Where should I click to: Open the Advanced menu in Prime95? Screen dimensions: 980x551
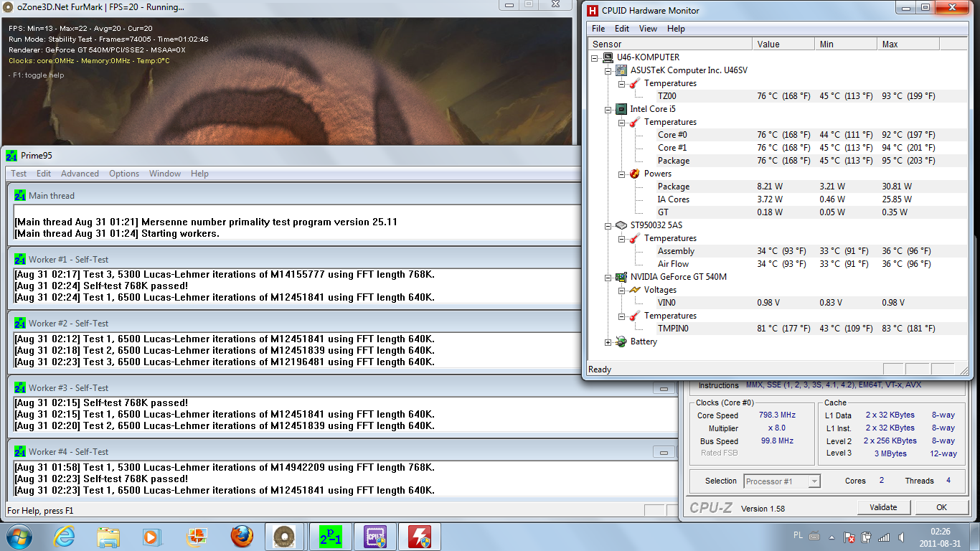[80, 174]
